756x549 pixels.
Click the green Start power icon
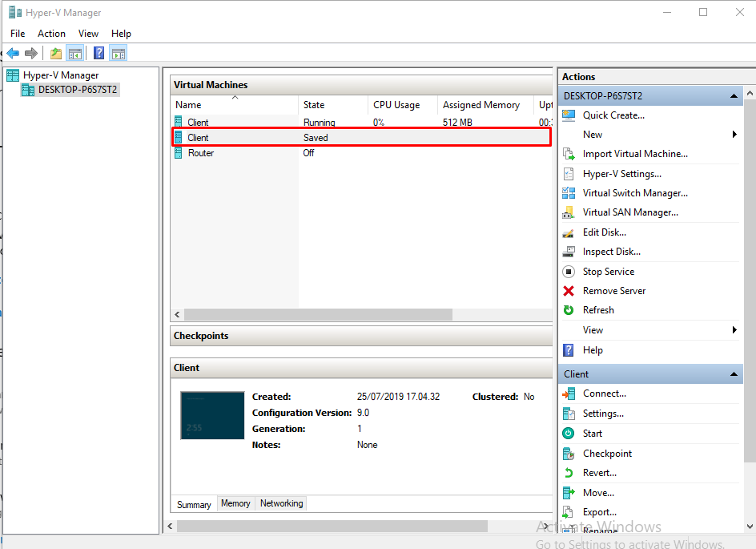pos(569,434)
